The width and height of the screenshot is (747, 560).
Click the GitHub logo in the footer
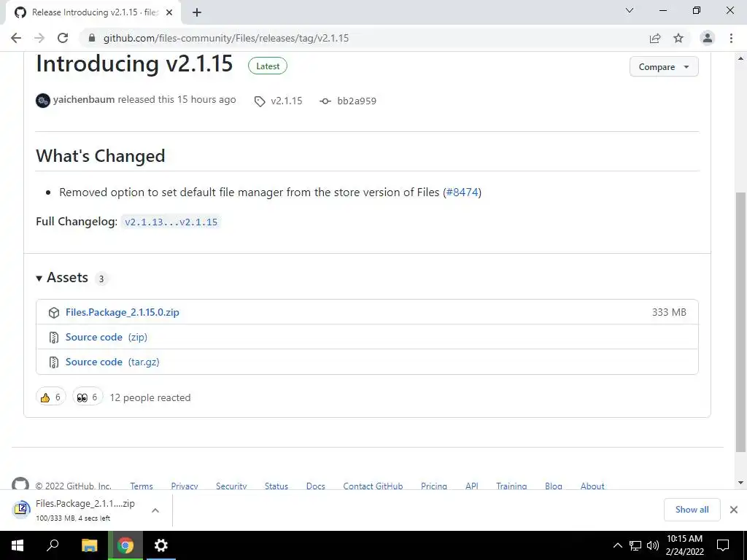point(20,484)
